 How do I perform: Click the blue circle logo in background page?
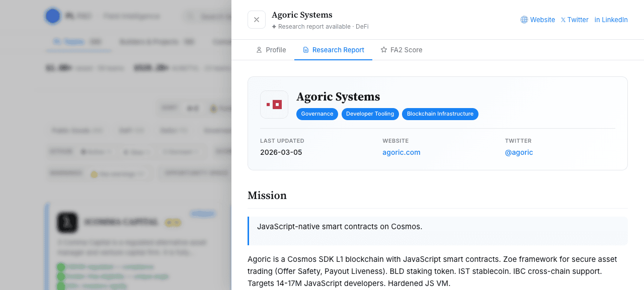click(53, 16)
